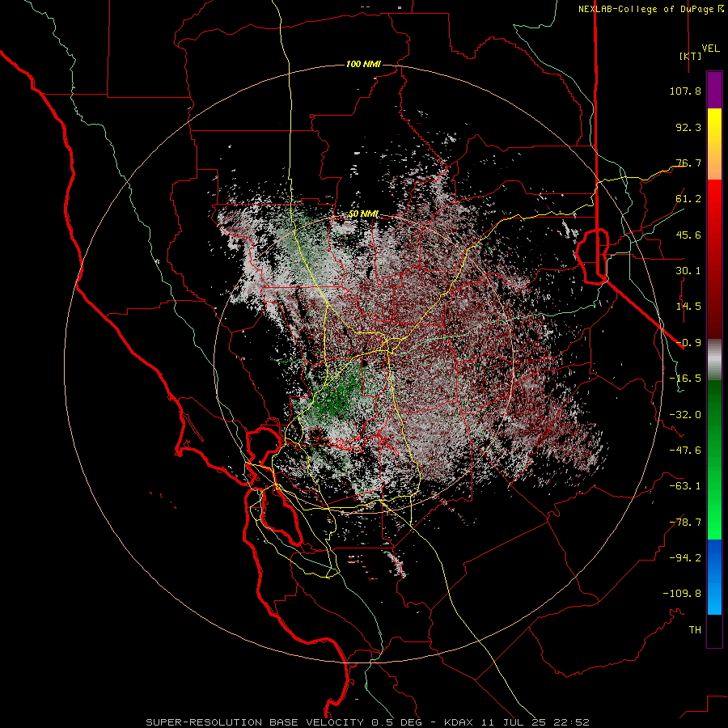Screen dimensions: 728x728
Task: Click the [KT] units label
Action: [x=690, y=56]
